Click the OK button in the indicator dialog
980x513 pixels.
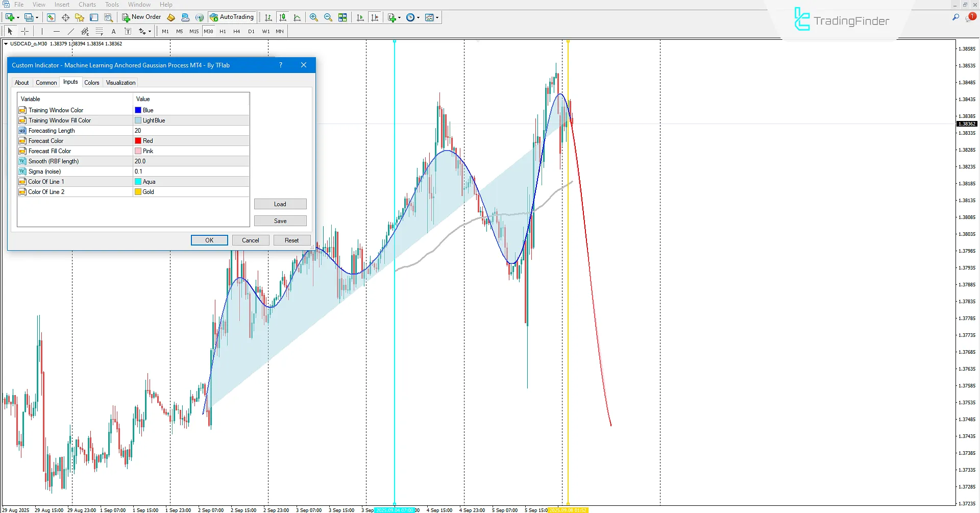(209, 240)
